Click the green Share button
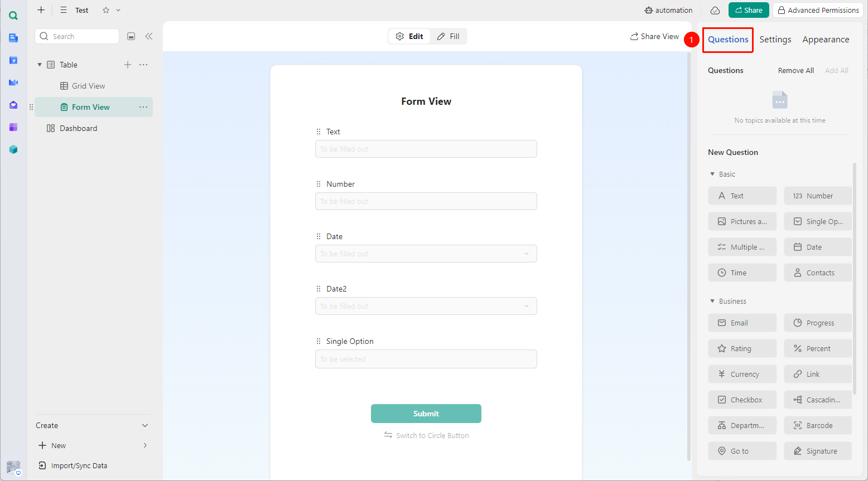The height and width of the screenshot is (481, 868). (749, 10)
